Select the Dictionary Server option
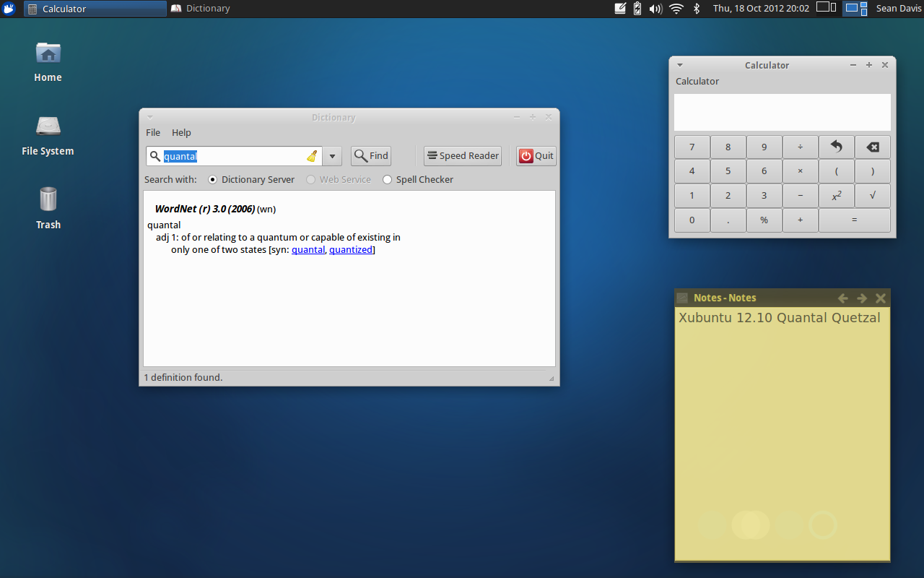924x578 pixels. pos(212,179)
